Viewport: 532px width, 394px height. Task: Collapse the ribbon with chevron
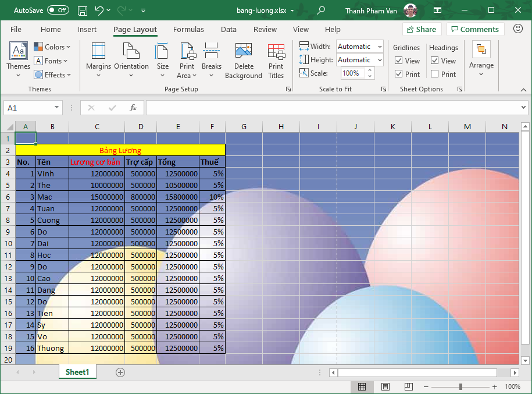pyautogui.click(x=523, y=90)
